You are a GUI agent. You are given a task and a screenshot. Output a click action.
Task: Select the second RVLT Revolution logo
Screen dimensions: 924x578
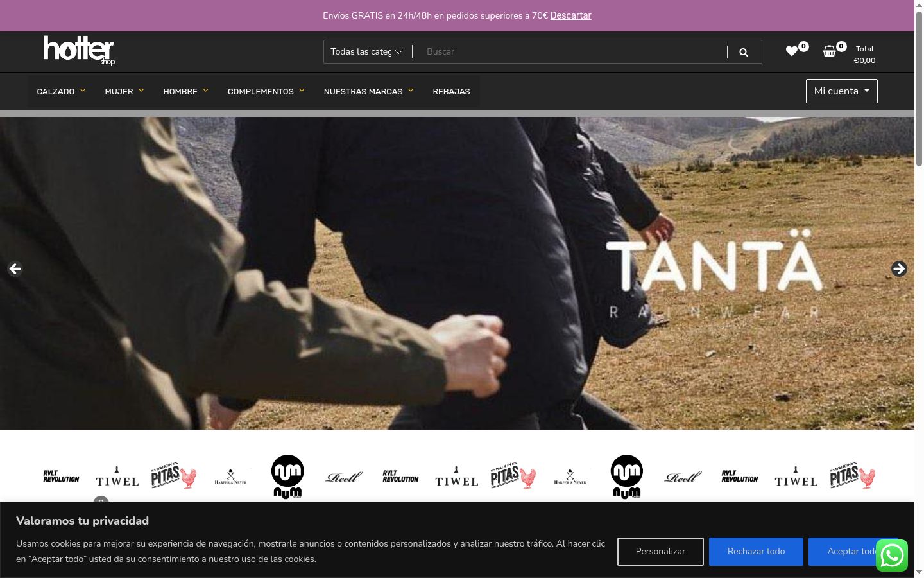[400, 477]
